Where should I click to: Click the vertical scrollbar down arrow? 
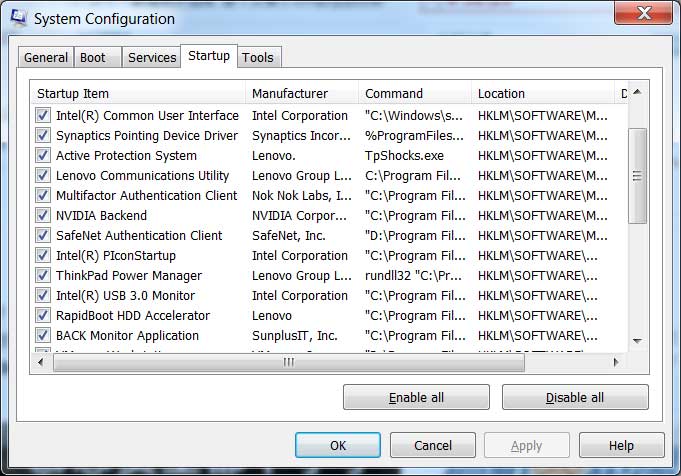[x=637, y=341]
